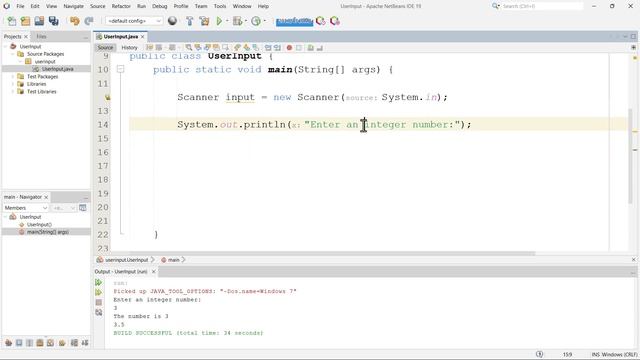
Task: Click the Save All toolbar icon
Action: click(x=53, y=21)
